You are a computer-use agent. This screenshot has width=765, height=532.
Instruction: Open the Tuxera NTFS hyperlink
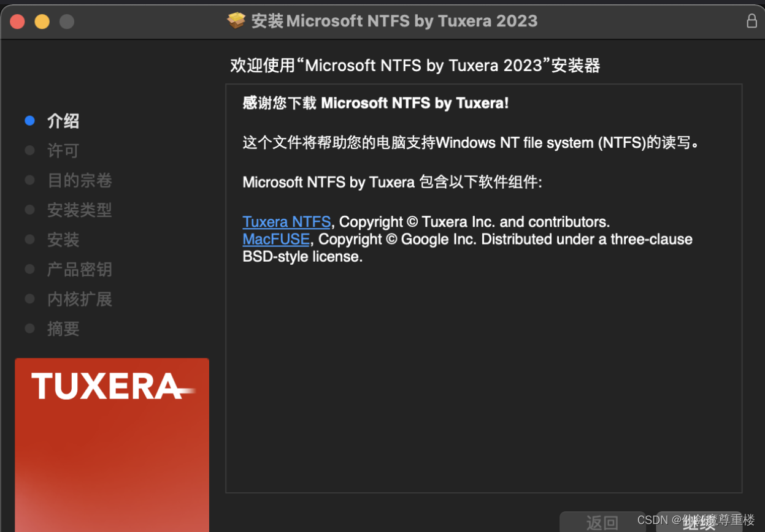[286, 222]
